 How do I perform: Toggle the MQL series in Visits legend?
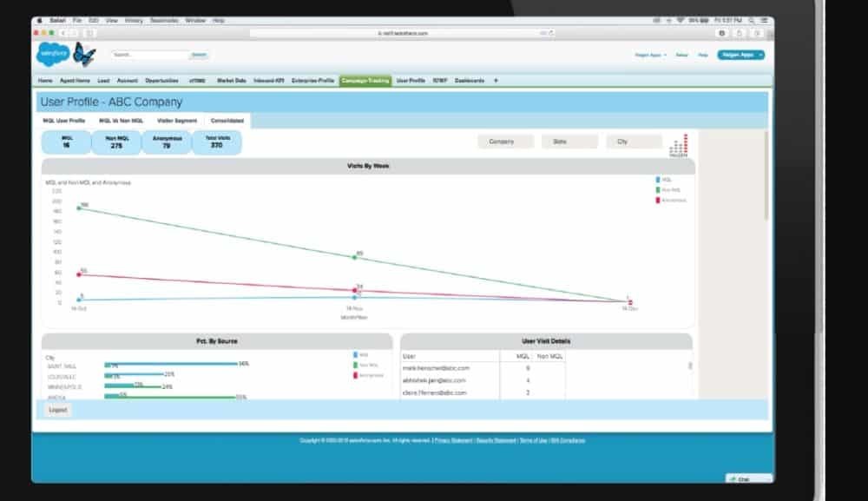point(661,179)
